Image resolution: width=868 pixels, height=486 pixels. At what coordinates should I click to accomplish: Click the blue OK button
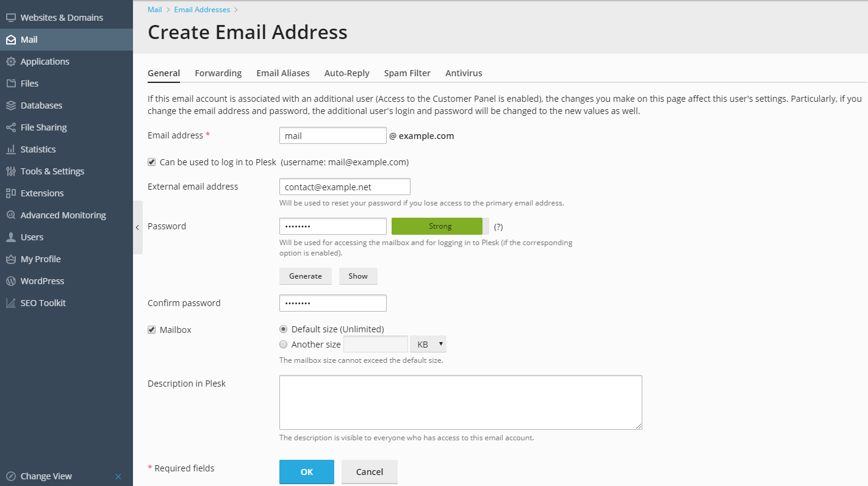307,472
